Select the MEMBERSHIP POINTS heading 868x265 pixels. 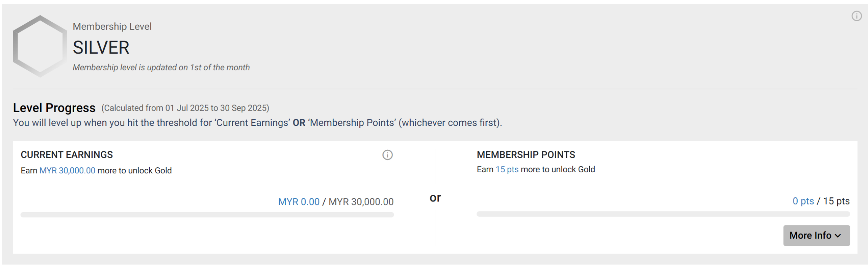(526, 155)
